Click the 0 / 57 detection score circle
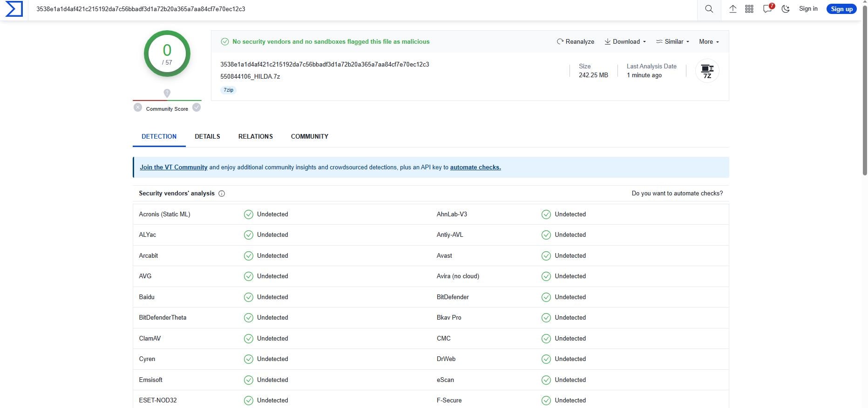This screenshot has height=408, width=868. [x=167, y=54]
